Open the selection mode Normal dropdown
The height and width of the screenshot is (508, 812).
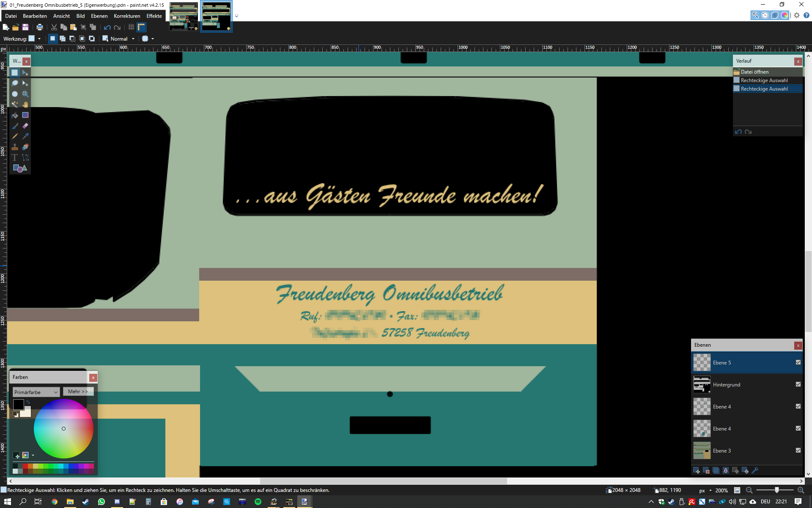133,39
